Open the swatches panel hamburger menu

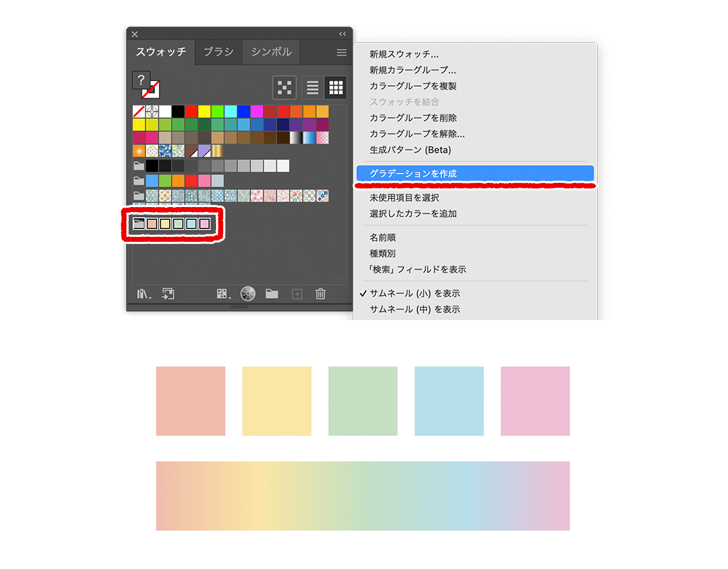click(x=342, y=53)
